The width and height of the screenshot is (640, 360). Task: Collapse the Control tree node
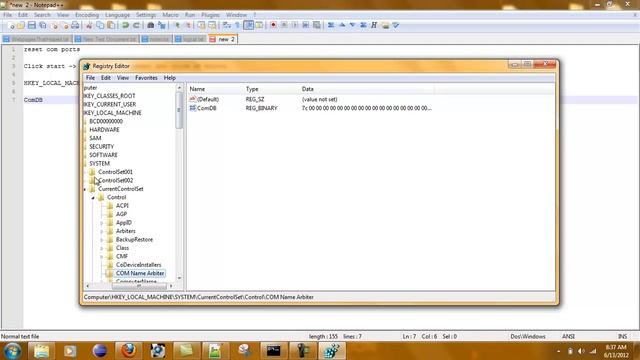coord(93,198)
